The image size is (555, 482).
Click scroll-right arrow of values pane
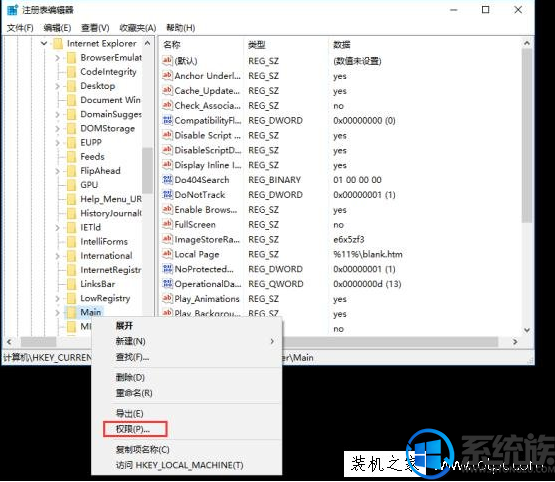pyautogui.click(x=515, y=342)
